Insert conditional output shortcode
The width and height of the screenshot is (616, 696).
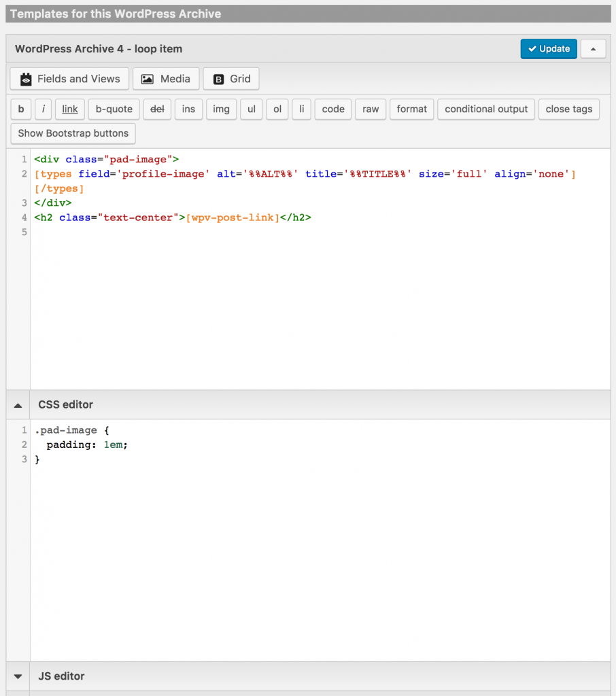[x=486, y=109]
